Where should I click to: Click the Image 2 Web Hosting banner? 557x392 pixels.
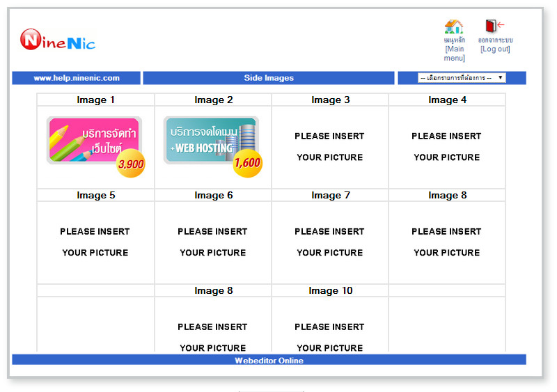click(x=212, y=146)
